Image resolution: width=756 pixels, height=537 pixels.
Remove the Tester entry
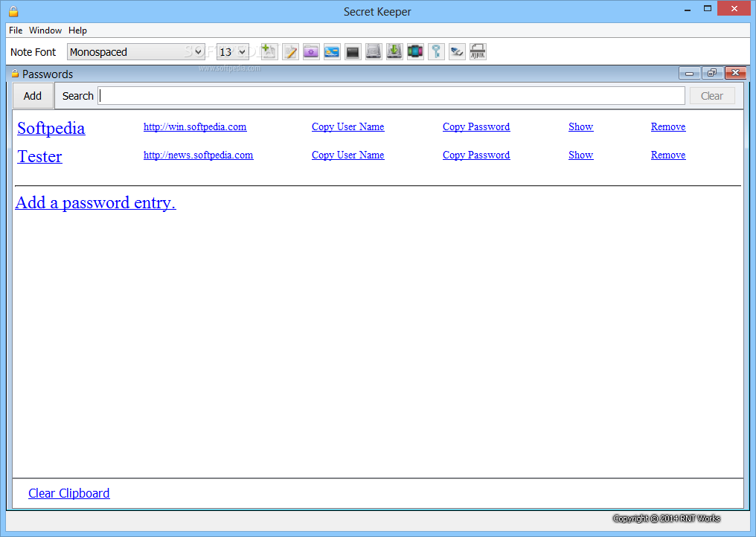tap(668, 155)
